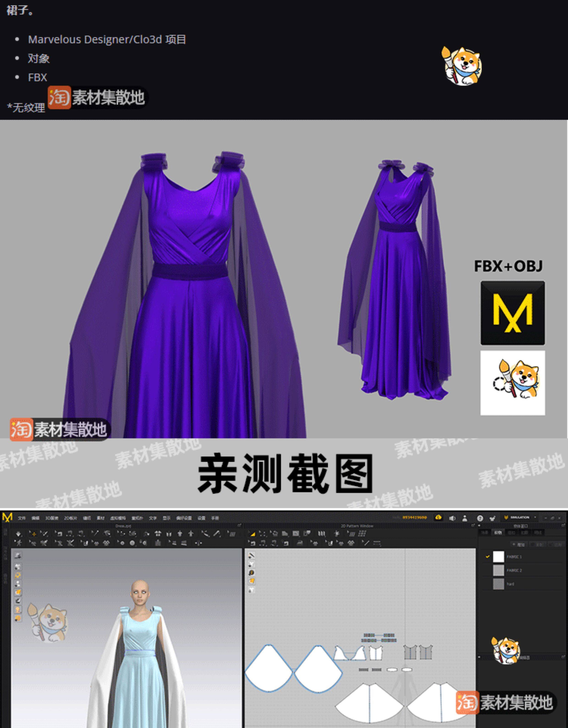568x728 pixels.
Task: Click the top 2D pattern window sidebar icon
Action: tap(251, 555)
